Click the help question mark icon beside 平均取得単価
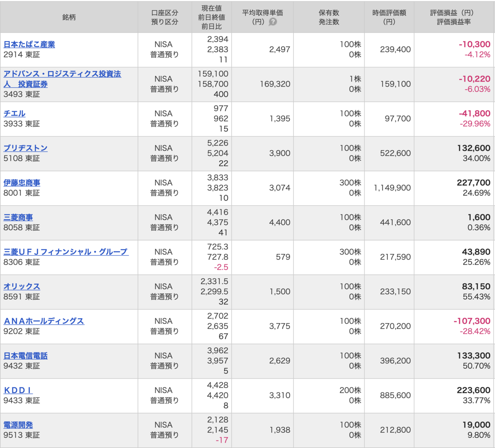Screen dimensions: 495x448 click(273, 22)
